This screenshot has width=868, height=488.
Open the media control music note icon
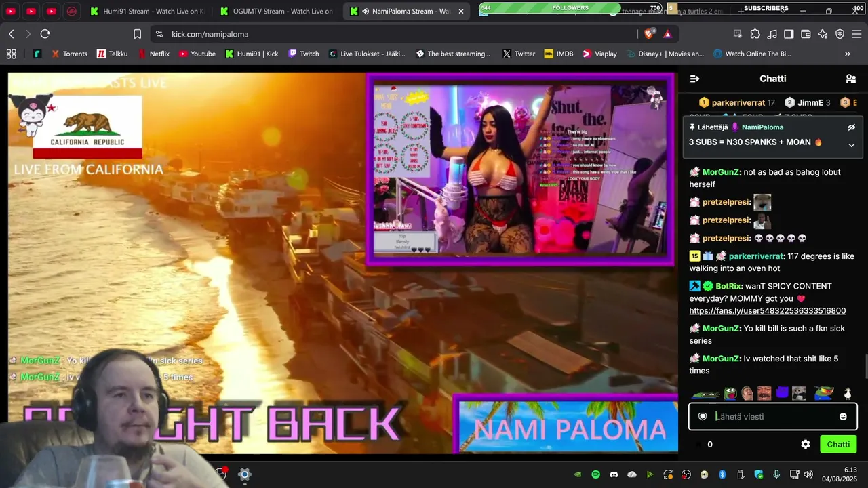click(x=772, y=34)
